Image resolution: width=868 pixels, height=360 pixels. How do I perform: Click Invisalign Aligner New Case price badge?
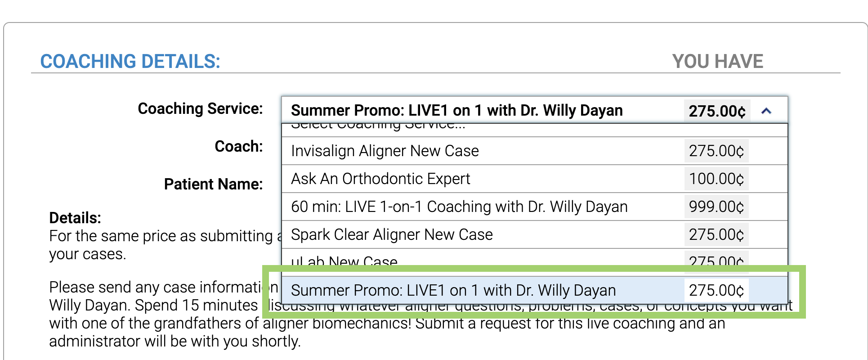click(716, 151)
